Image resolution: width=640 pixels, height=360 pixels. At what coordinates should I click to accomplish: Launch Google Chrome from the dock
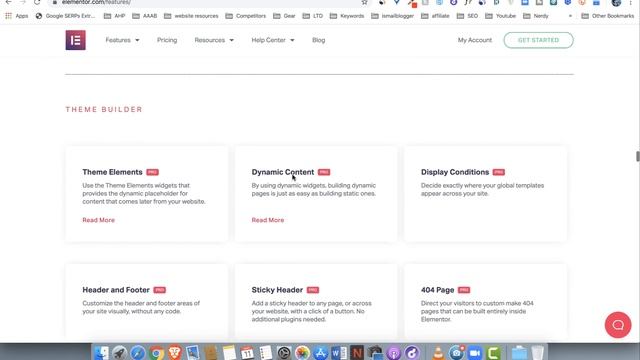pos(156,352)
